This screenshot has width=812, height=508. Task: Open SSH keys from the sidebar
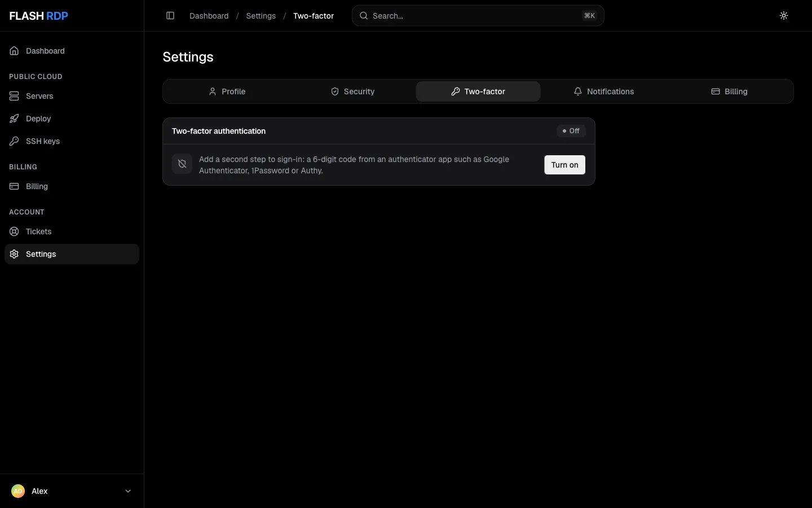coord(72,141)
